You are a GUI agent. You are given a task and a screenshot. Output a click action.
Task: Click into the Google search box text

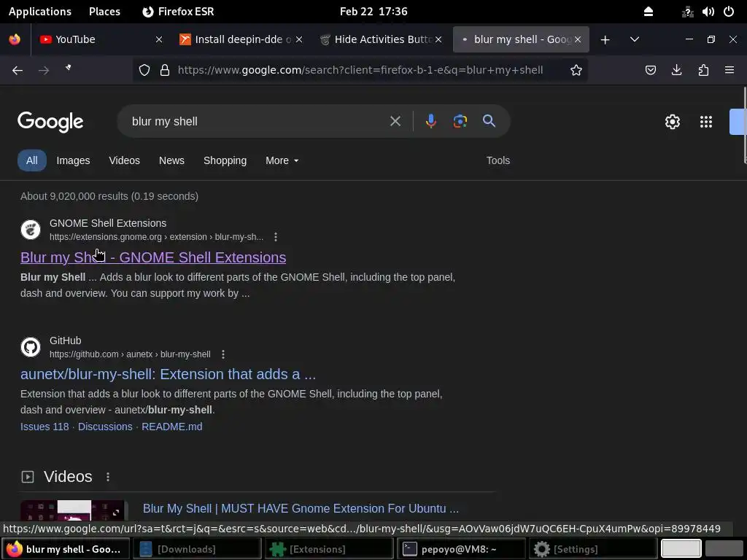164,122
